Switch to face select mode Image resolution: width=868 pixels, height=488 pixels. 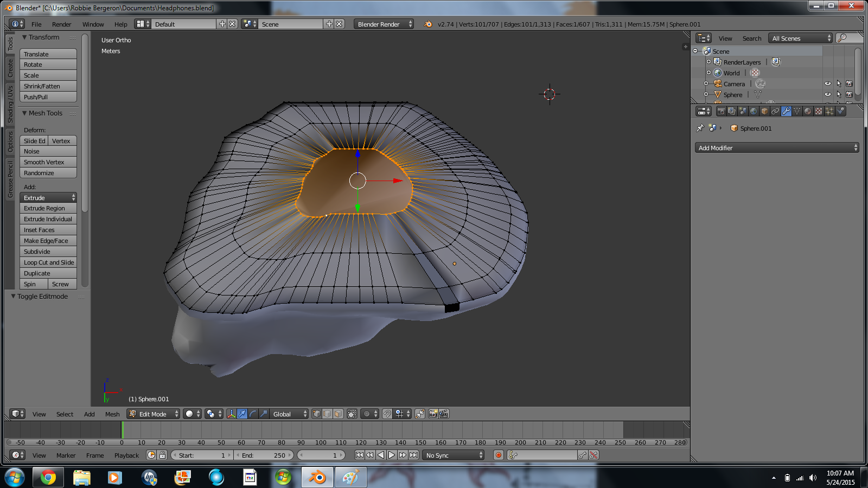tap(338, 414)
